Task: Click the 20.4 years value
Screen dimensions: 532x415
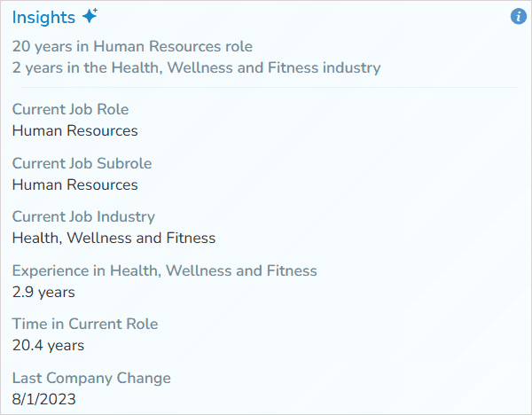Action: tap(48, 345)
